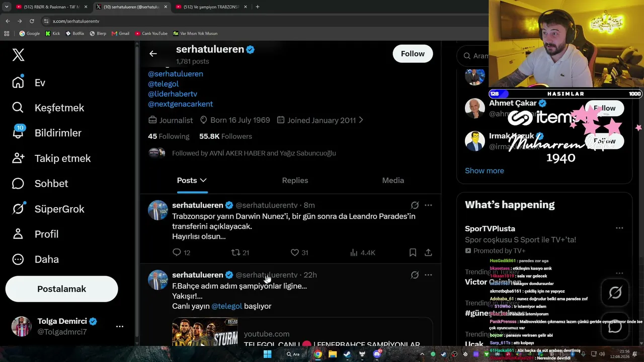
Task: Open Keşfetmek search page
Action: point(48,108)
